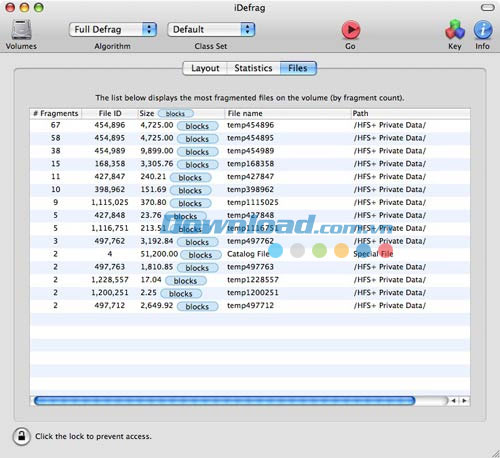The height and width of the screenshot is (458, 500).
Task: Click blocks unit for temp398962 row
Action: tap(190, 190)
